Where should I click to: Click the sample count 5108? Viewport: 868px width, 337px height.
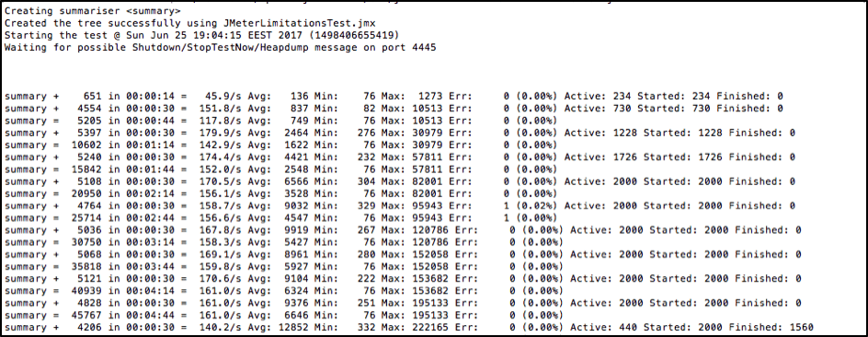[89, 181]
